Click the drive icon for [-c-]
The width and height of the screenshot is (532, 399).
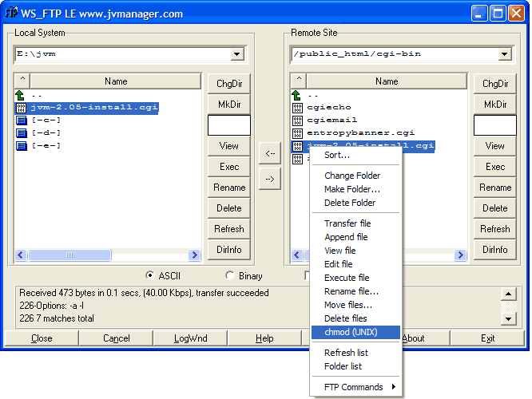pyautogui.click(x=22, y=120)
